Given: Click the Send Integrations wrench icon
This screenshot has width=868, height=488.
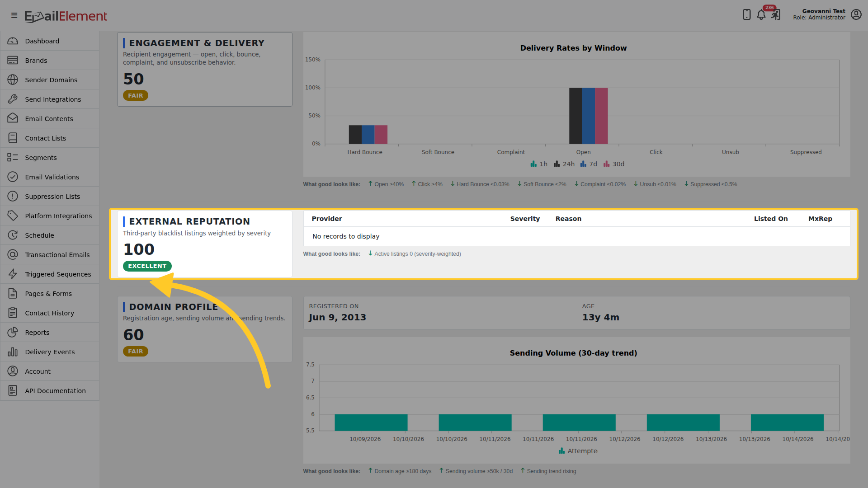Looking at the screenshot, I should coord(13,99).
